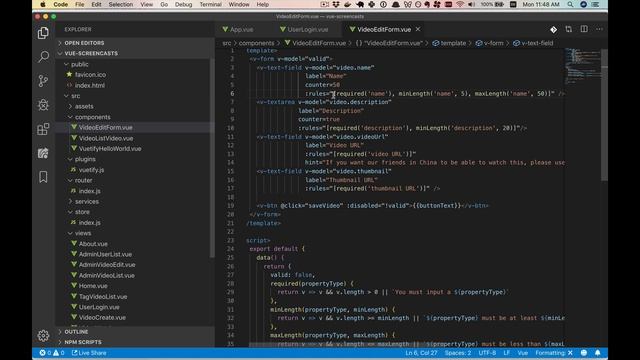Open the Search view in activity bar
Screen dimensions: 640x360
point(43,56)
